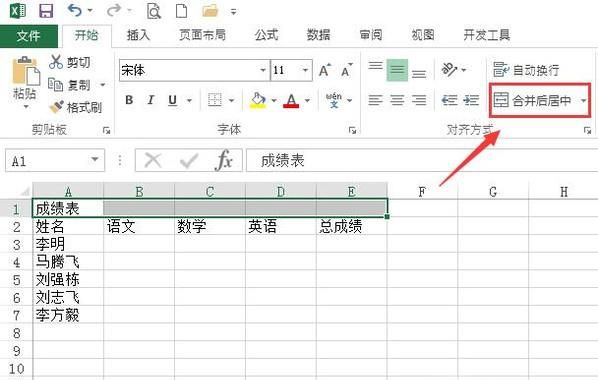598x380 pixels.
Task: Confirm entry with checkmark icon
Action: tap(189, 161)
